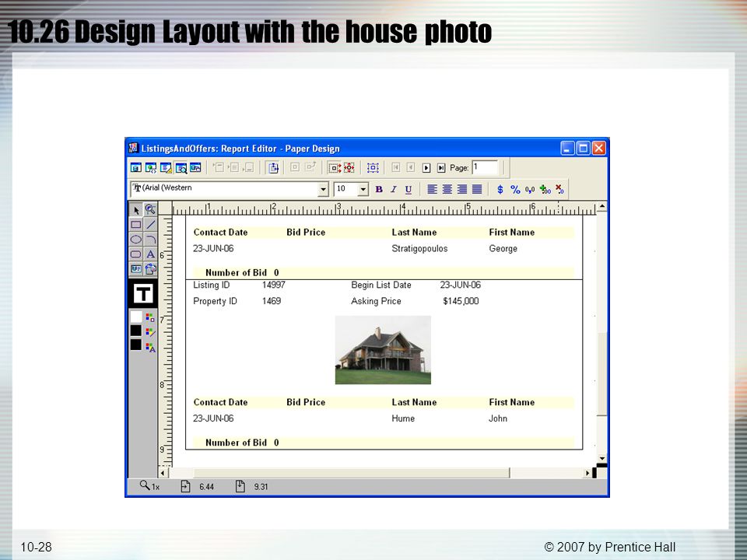Viewport: 747px width, 560px height.
Task: Center align text
Action: click(x=447, y=189)
